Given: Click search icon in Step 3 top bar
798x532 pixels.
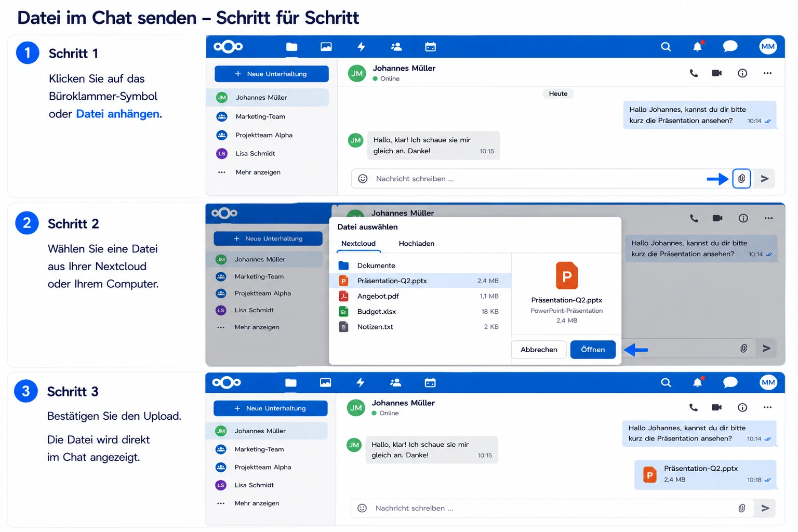Looking at the screenshot, I should [666, 383].
